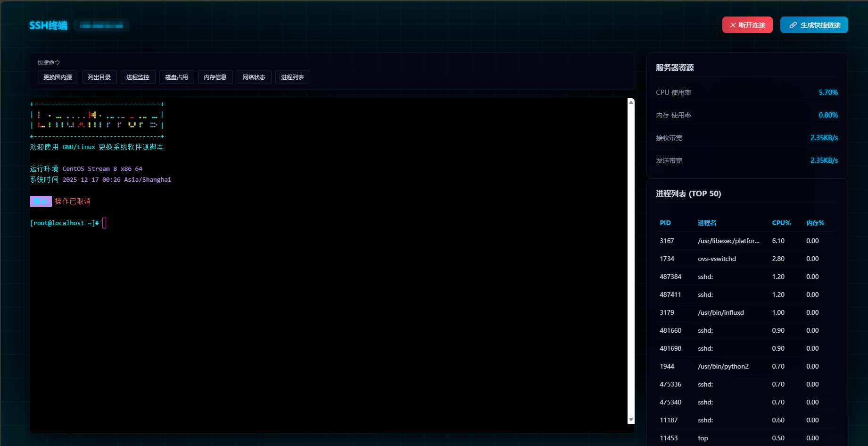Click the 发送带宽 value
Image resolution: width=868 pixels, height=446 pixels.
point(824,160)
